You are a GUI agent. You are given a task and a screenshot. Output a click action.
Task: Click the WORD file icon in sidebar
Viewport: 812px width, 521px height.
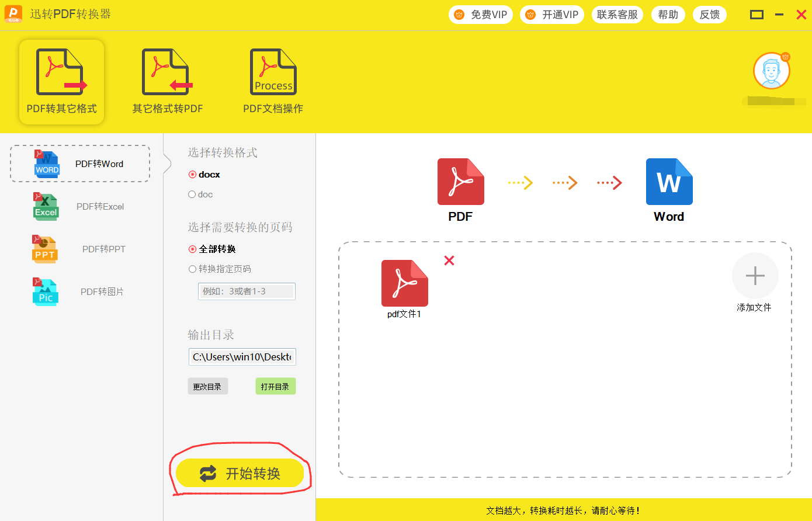pos(47,164)
